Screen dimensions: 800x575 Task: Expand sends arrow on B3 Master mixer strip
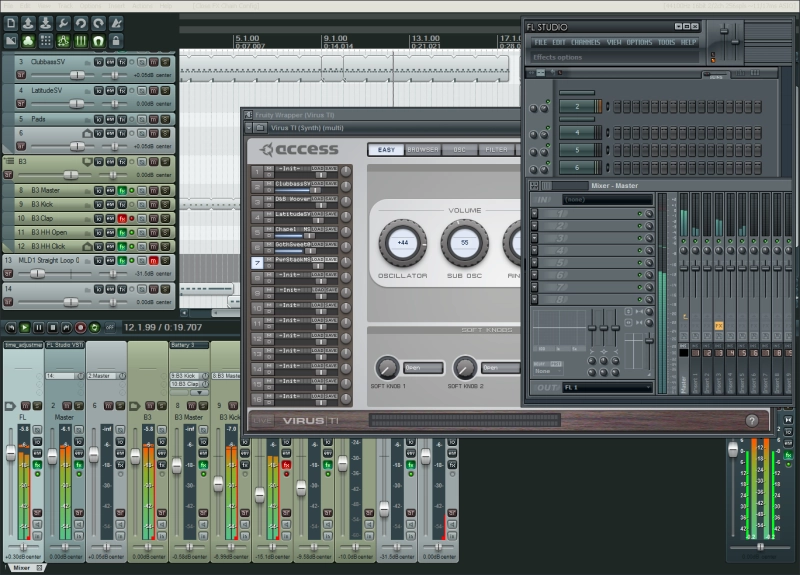tap(199, 393)
